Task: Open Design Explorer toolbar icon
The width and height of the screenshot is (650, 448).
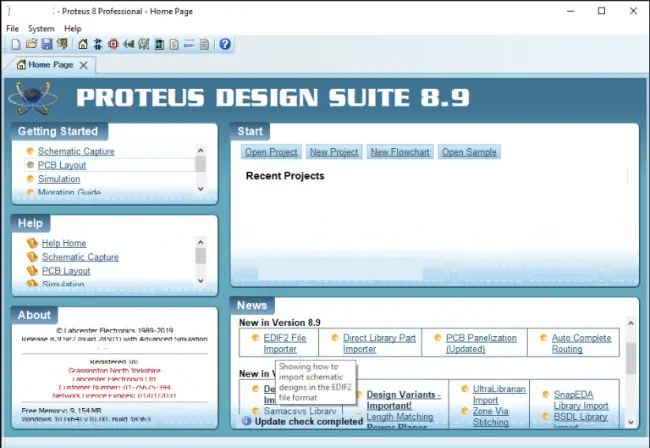Action: [x=159, y=44]
